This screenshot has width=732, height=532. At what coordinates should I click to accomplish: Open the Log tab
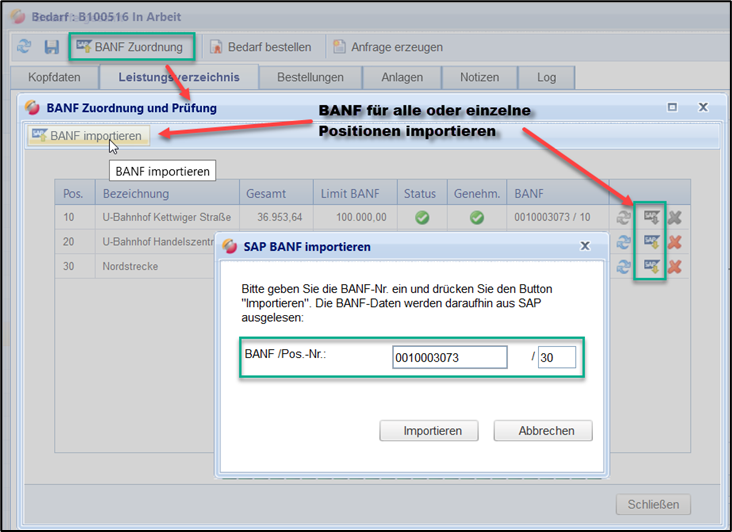546,77
